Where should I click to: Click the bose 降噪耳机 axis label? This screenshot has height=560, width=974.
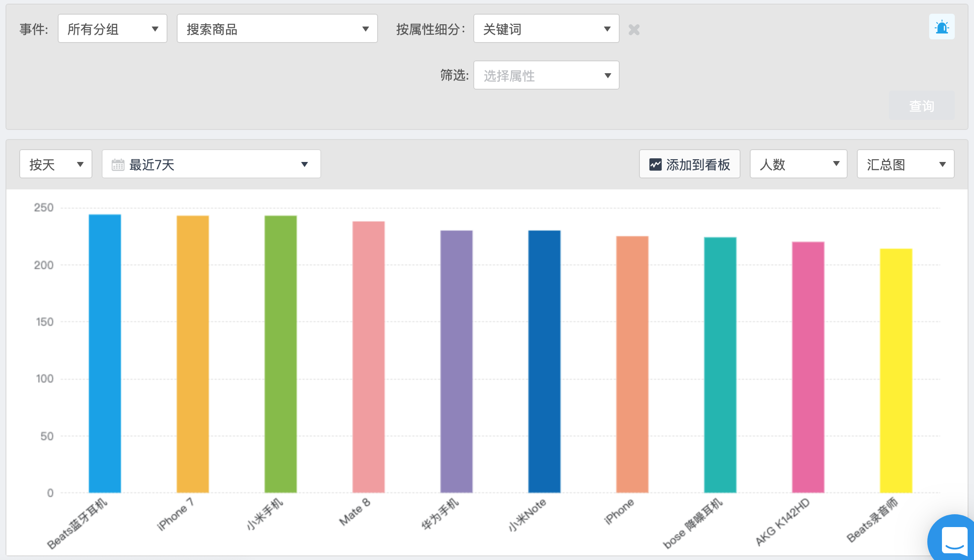click(x=693, y=523)
